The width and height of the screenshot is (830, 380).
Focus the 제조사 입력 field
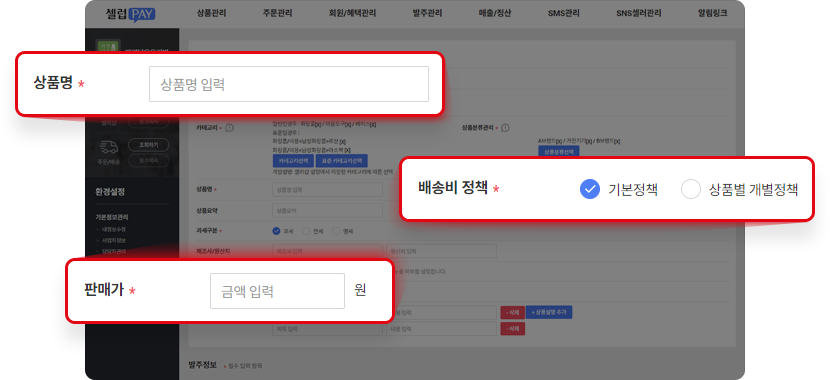pos(327,251)
